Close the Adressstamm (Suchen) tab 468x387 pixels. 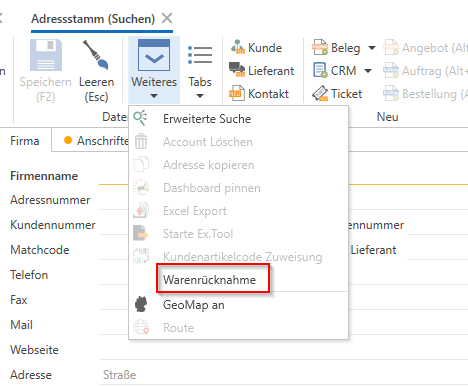tap(167, 18)
